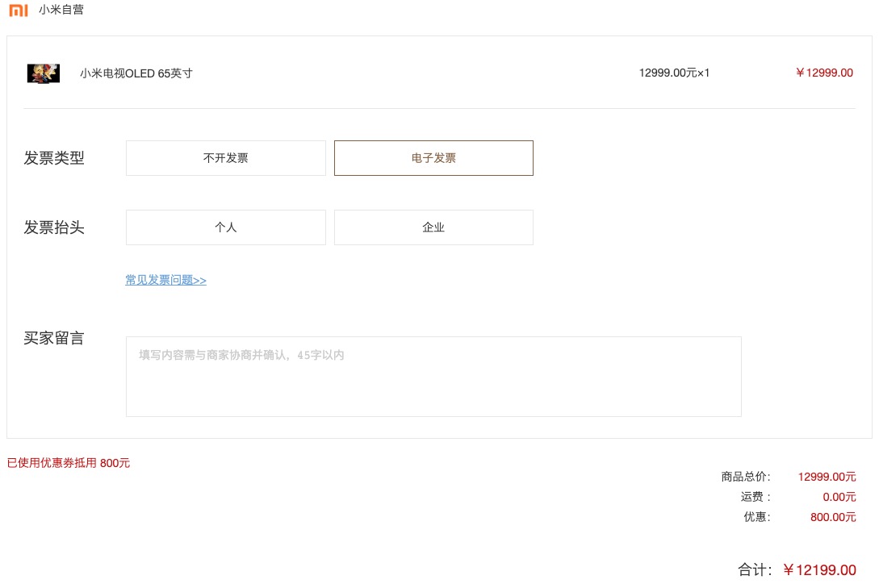This screenshot has height=588, width=879.
Task: Click the 已使用优惠券抵用 800元 notice
Action: pyautogui.click(x=69, y=463)
